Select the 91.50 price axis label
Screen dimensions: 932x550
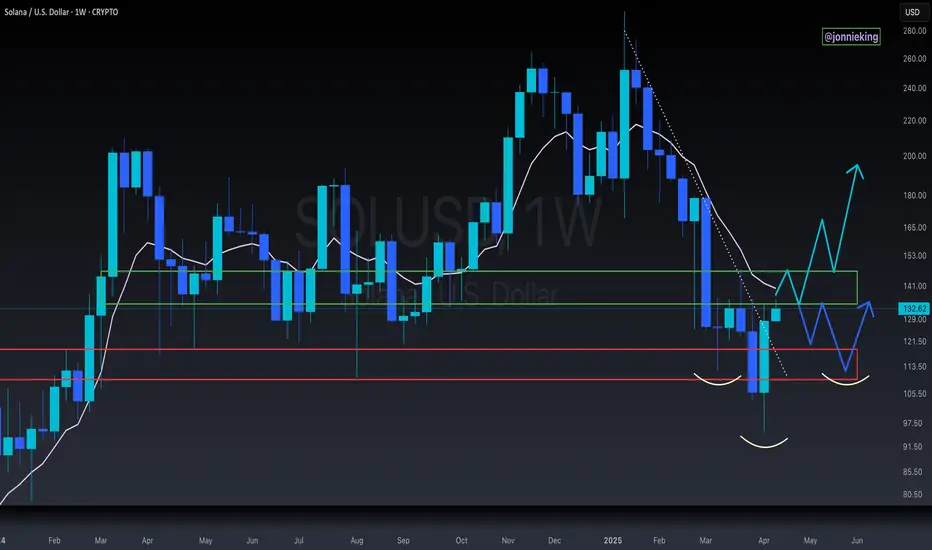tap(914, 447)
